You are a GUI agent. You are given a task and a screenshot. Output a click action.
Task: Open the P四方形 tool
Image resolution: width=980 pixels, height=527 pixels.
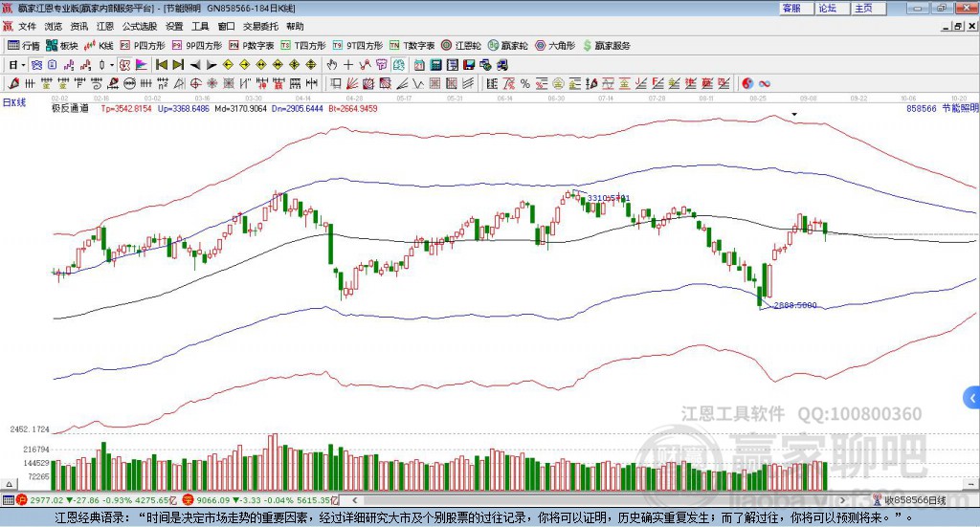pos(143,46)
